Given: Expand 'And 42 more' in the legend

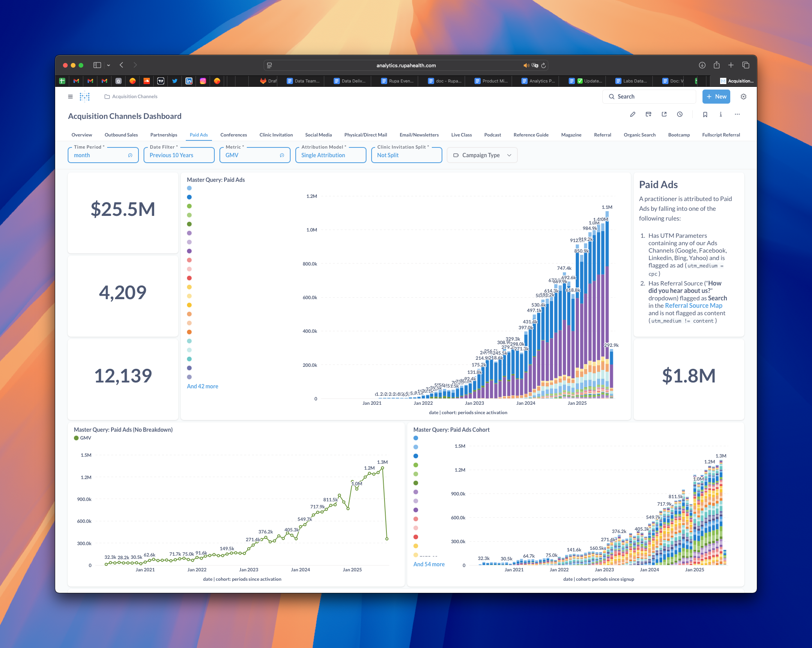Looking at the screenshot, I should [x=202, y=386].
